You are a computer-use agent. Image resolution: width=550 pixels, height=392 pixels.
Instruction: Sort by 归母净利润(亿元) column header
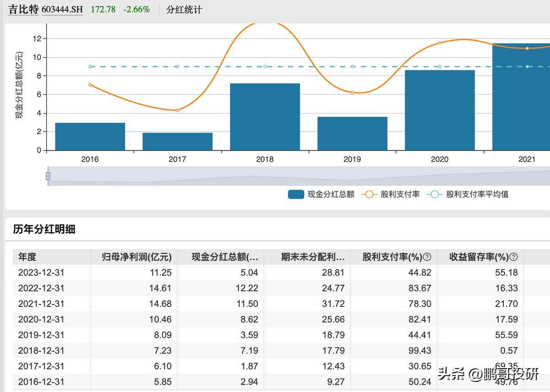(x=136, y=257)
